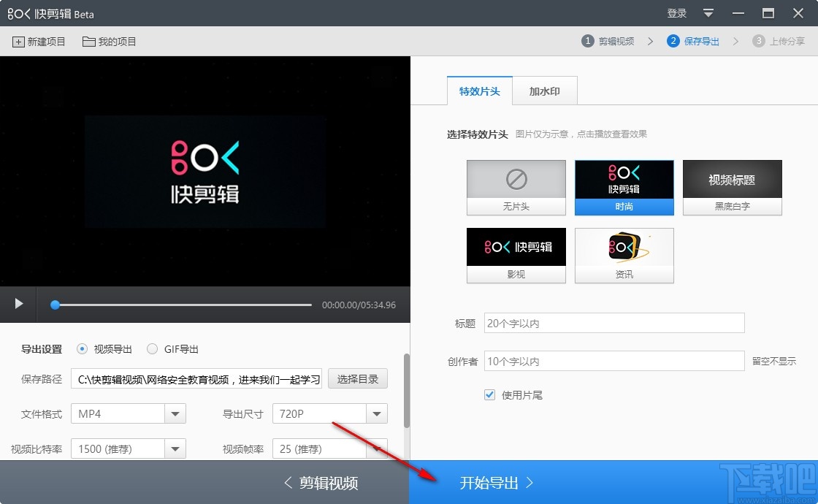
Task: Click the export settings vertical scrollbar
Action: [406, 391]
